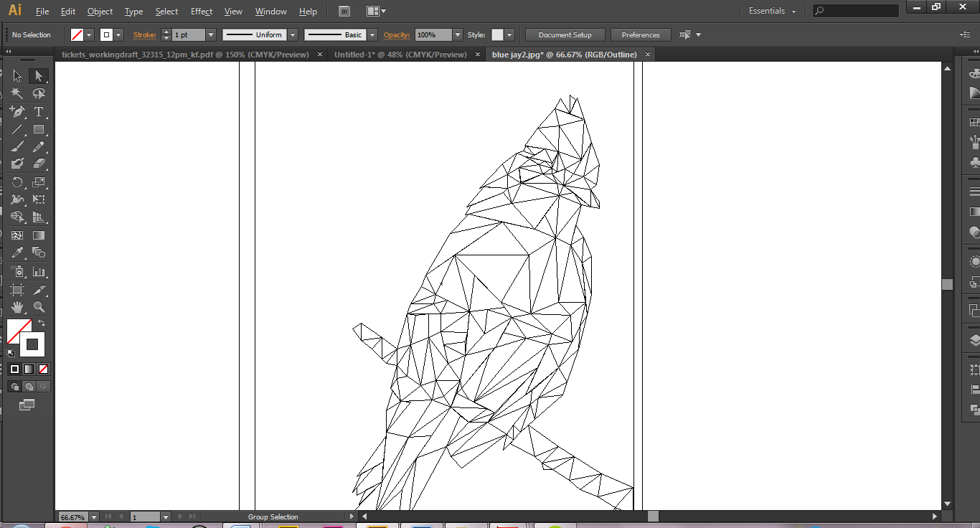Open the Essentials workspace switcher
This screenshot has height=528, width=980.
tap(773, 11)
